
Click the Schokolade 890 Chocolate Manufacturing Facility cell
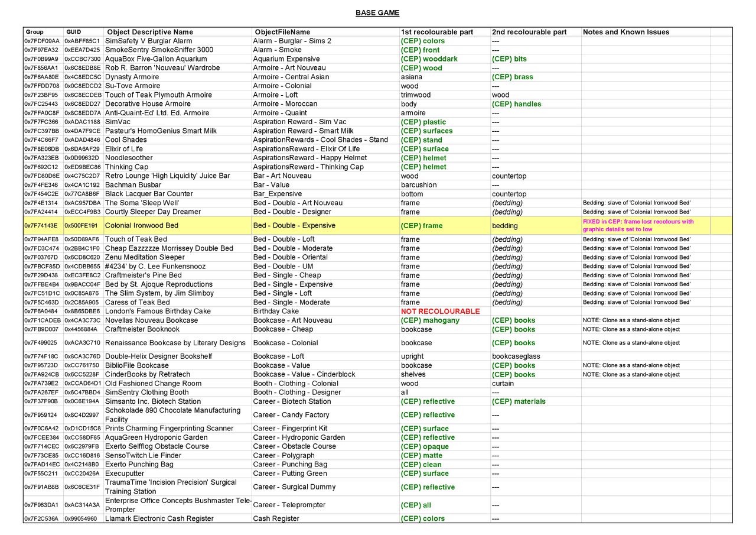pos(178,415)
